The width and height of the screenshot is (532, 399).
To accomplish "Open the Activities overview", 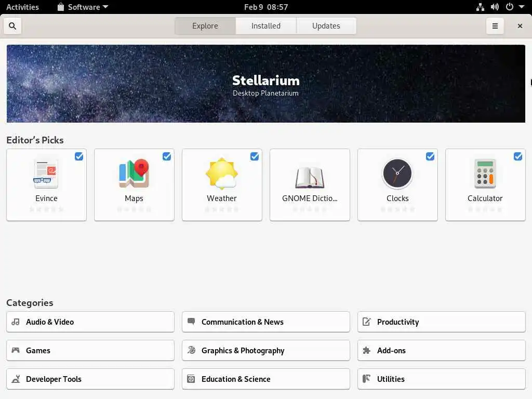I will pos(22,7).
